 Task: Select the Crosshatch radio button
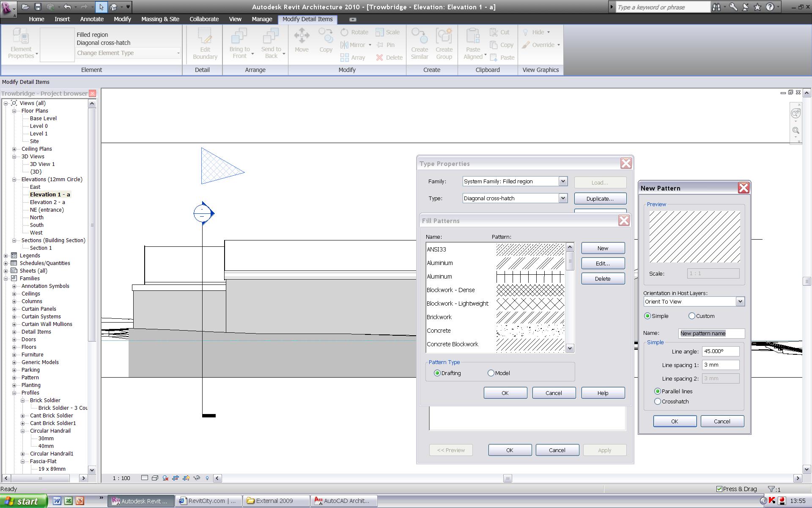pyautogui.click(x=658, y=401)
